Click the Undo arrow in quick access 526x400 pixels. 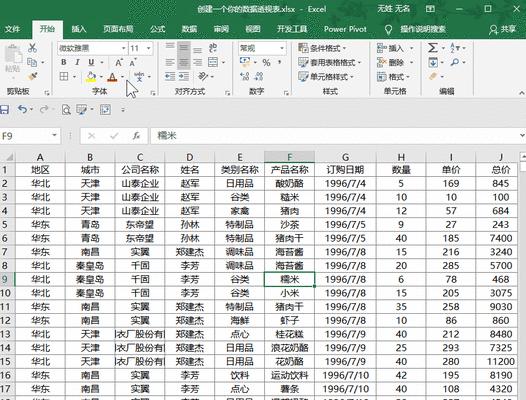point(22,109)
